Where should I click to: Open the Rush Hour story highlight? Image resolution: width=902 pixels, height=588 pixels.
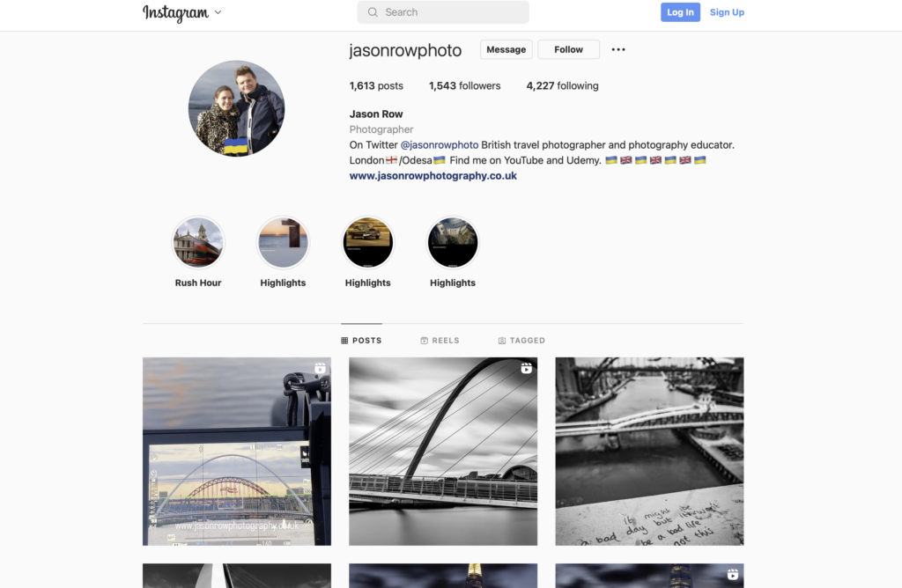pyautogui.click(x=198, y=243)
